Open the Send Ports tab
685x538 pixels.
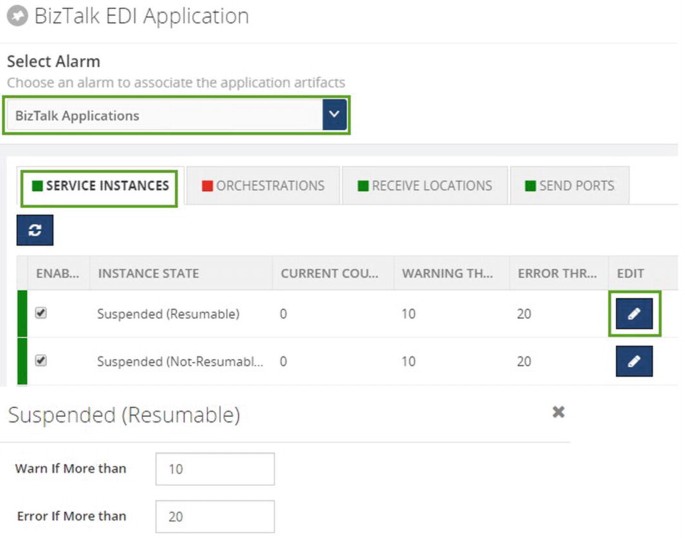click(569, 186)
